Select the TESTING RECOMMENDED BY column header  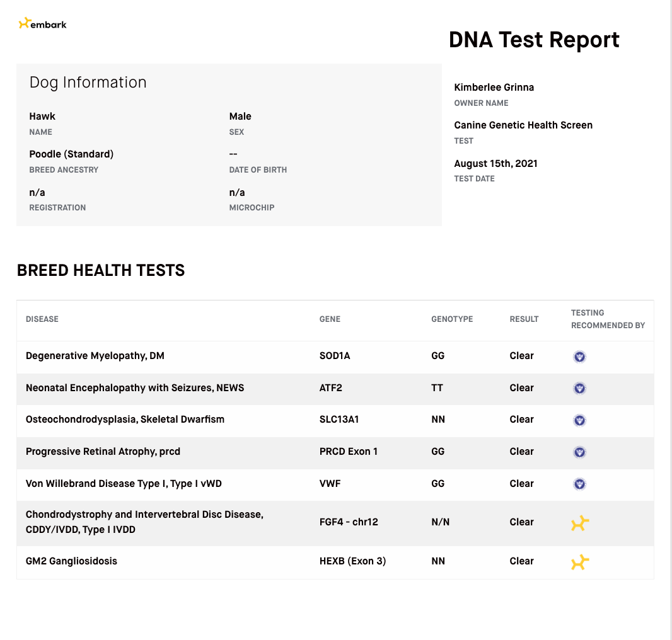click(x=608, y=319)
